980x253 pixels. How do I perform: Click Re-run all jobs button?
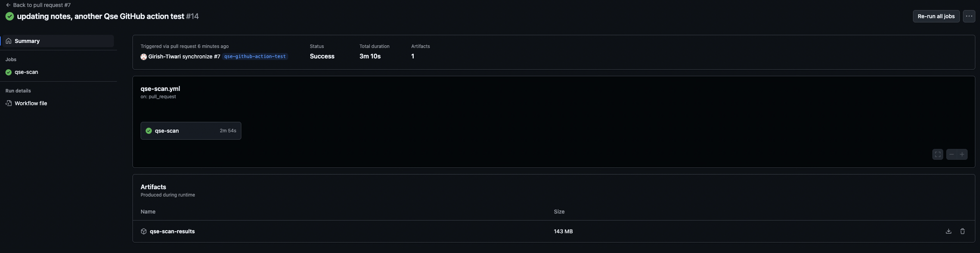click(x=936, y=16)
